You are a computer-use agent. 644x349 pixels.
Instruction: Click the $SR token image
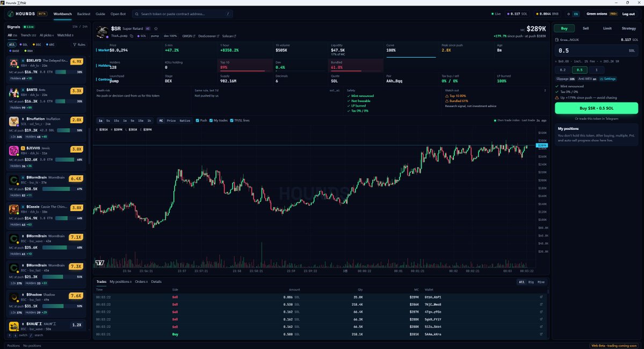click(102, 32)
